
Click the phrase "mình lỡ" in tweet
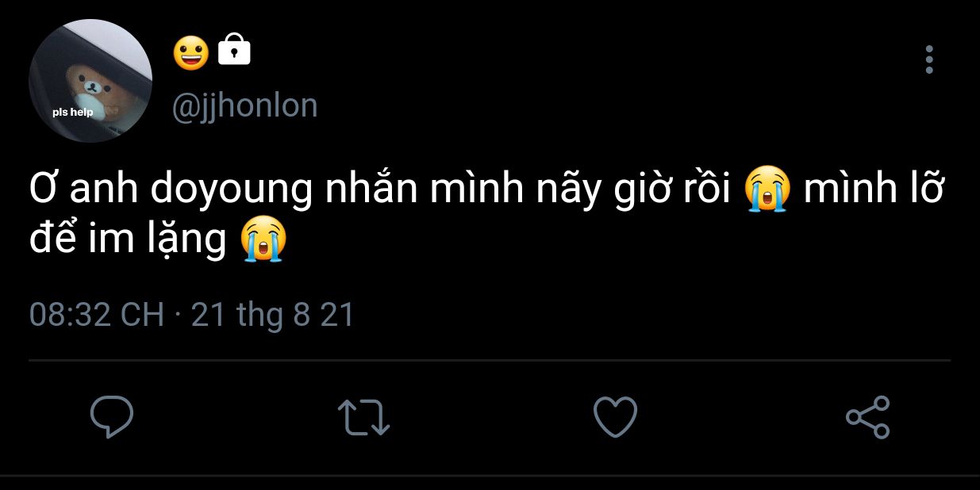pyautogui.click(x=873, y=191)
